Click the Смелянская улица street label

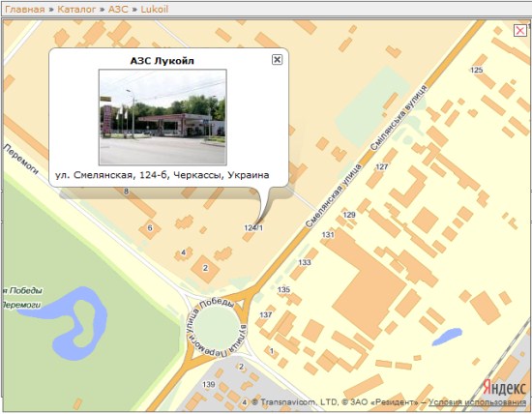[x=333, y=196]
